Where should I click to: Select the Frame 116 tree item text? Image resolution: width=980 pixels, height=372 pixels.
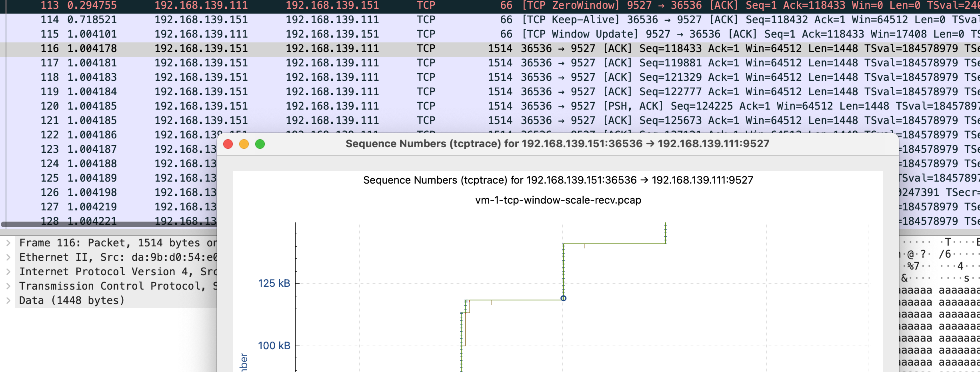[x=116, y=243]
